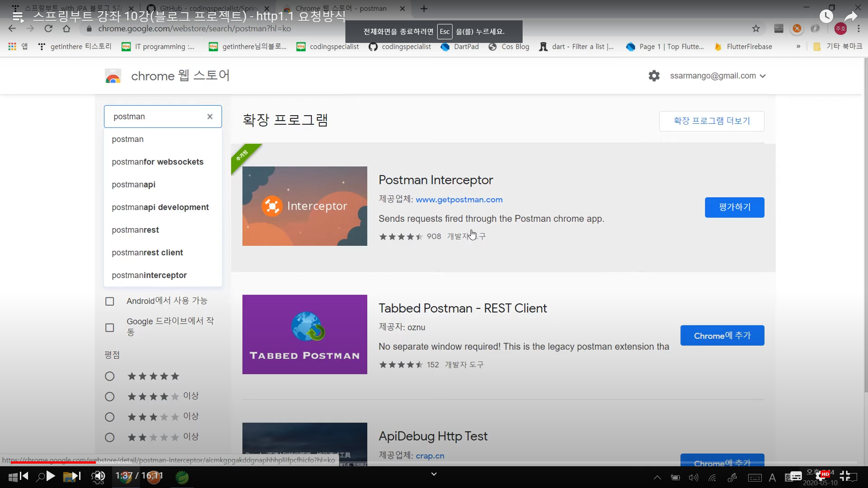Add Tabbed Postman with Chrome에 추가
This screenshot has height=488, width=868.
click(x=722, y=336)
